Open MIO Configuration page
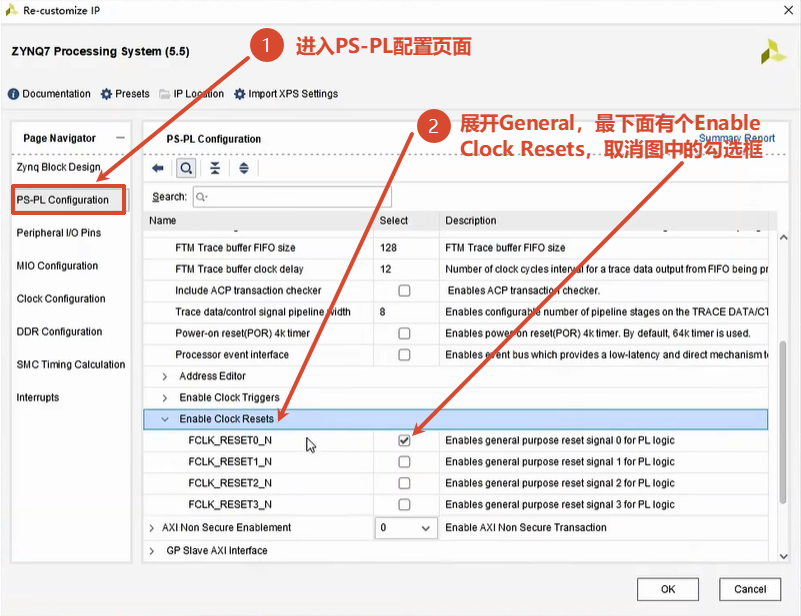Image resolution: width=801 pixels, height=616 pixels. click(57, 266)
